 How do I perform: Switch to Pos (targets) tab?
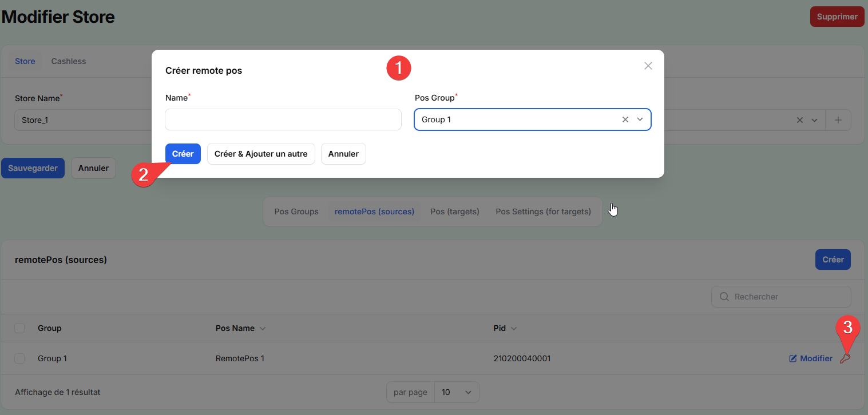(x=455, y=212)
